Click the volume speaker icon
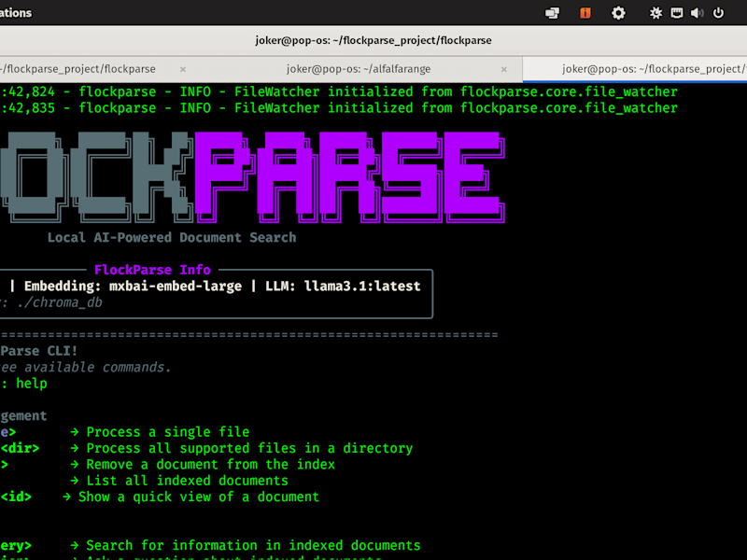 [697, 13]
